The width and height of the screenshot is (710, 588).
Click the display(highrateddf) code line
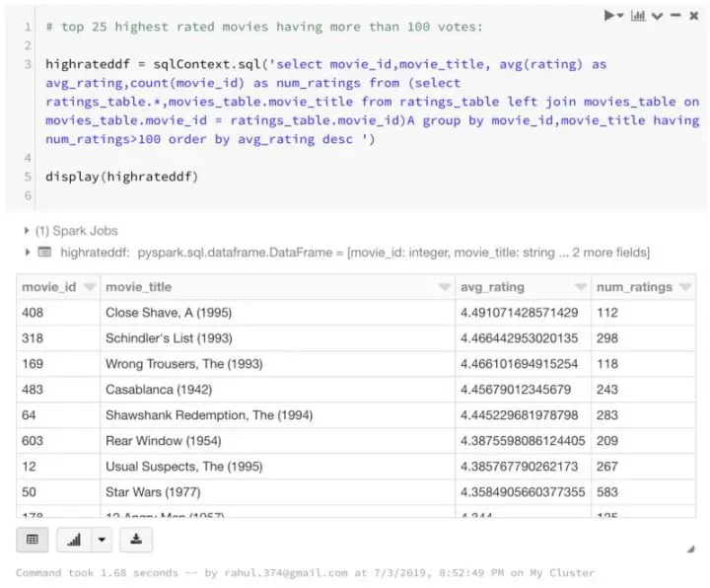121,177
